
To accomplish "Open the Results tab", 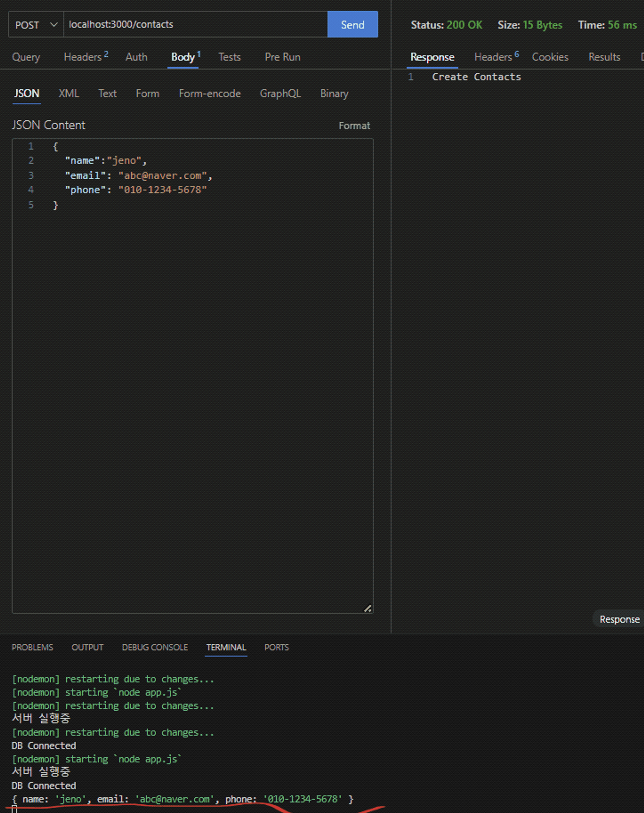I will (604, 57).
